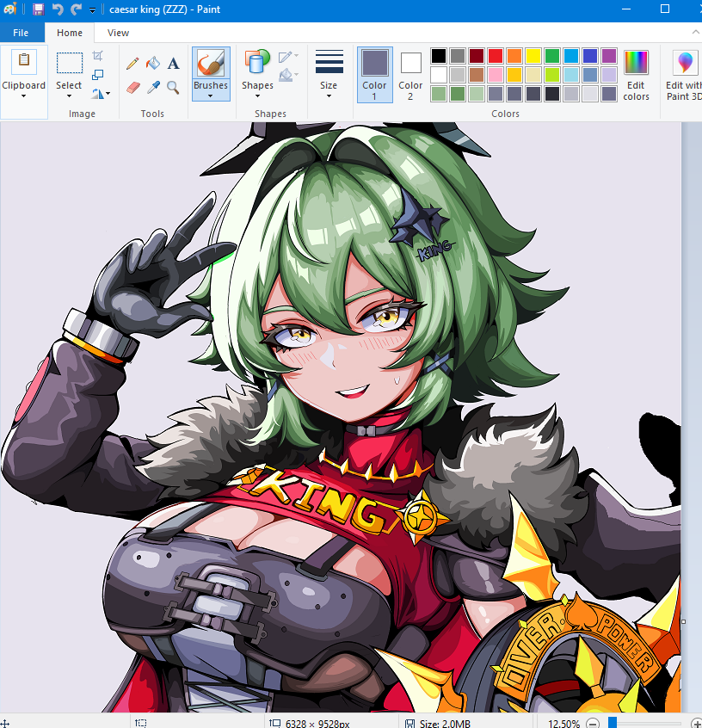Select the Text tool
The width and height of the screenshot is (702, 728).
[173, 63]
